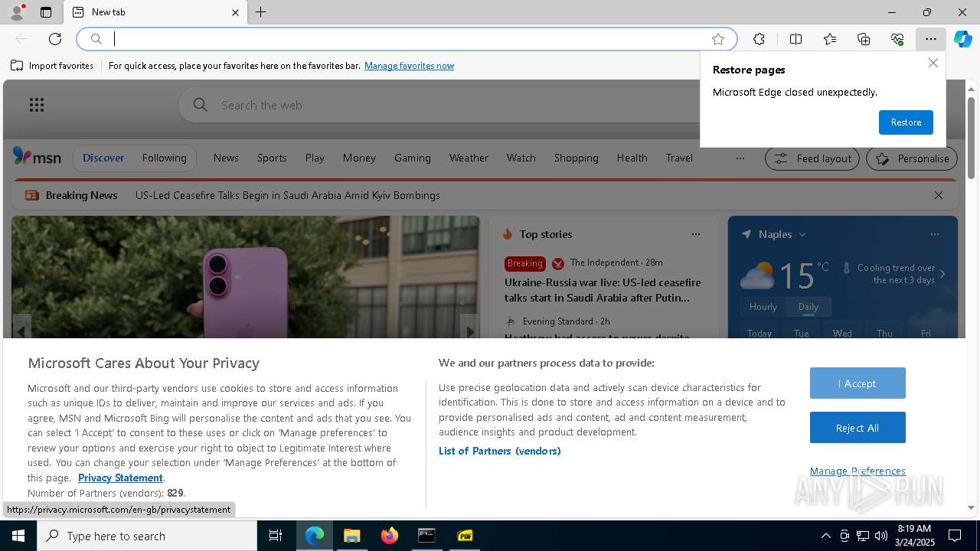The width and height of the screenshot is (980, 551).
Task: Open Browser essentials heart icon
Action: coord(897,39)
